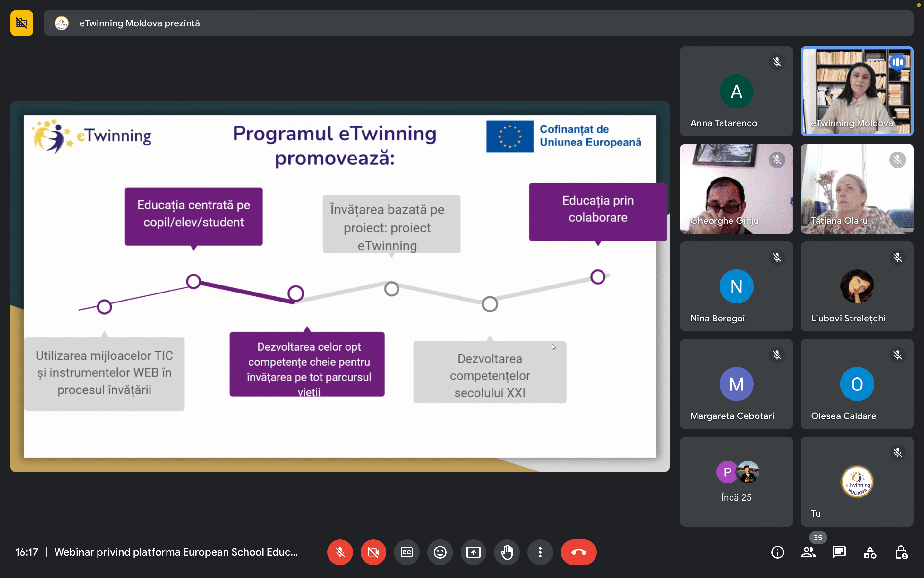Unmute your microphone
Viewport: 924px width, 578px height.
tap(340, 552)
